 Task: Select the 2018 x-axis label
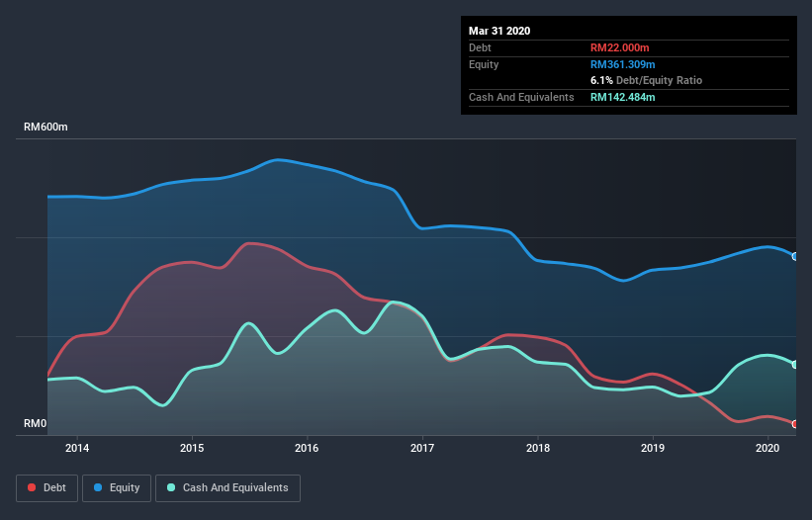coord(537,448)
